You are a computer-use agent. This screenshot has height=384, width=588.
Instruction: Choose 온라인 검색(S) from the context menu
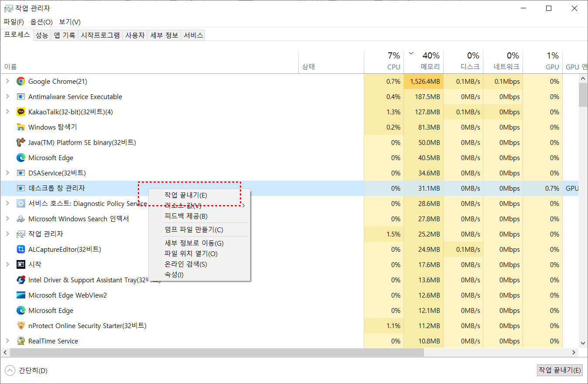click(x=199, y=264)
